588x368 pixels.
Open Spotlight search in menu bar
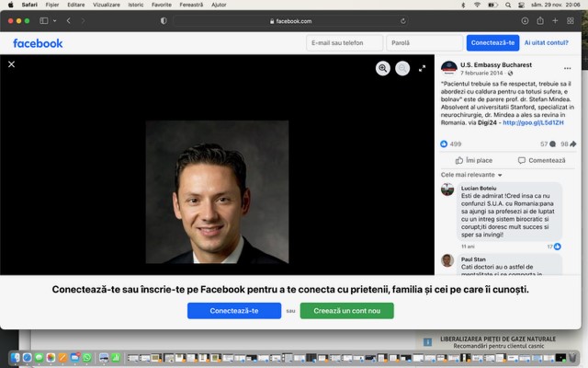click(x=508, y=5)
